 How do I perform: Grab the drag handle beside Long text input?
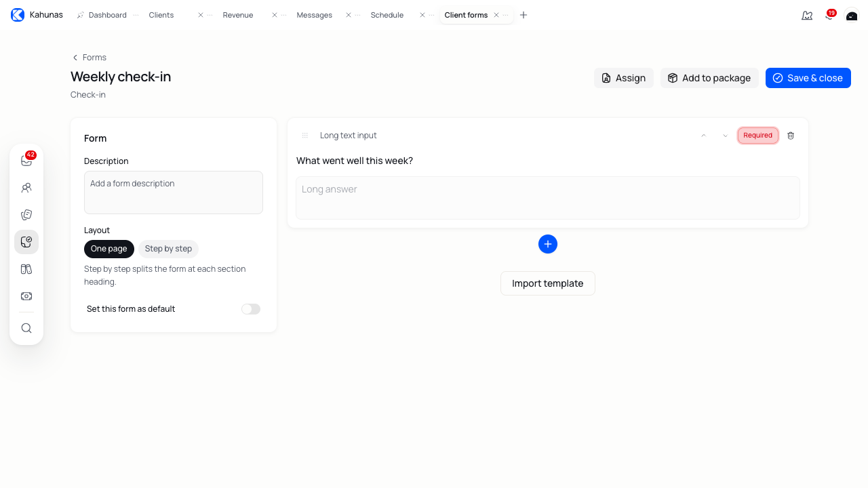[305, 136]
